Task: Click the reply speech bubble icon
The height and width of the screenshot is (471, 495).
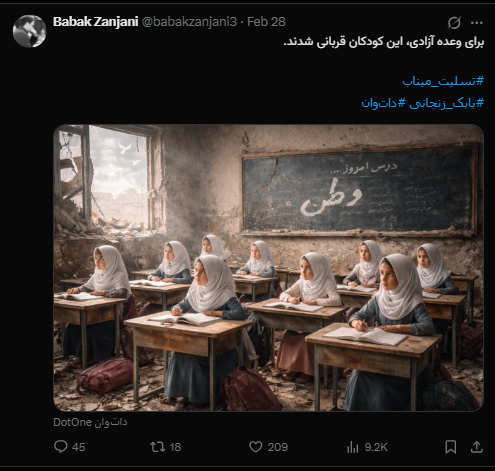Action: [61, 447]
